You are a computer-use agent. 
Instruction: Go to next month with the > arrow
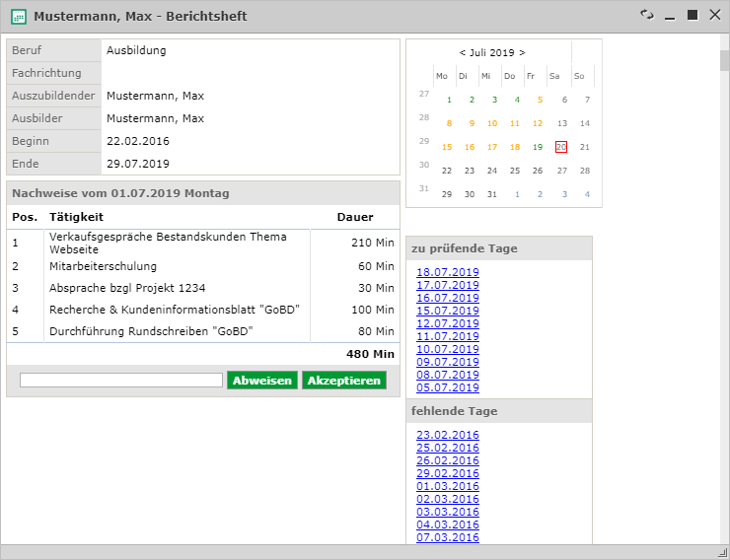click(x=523, y=52)
